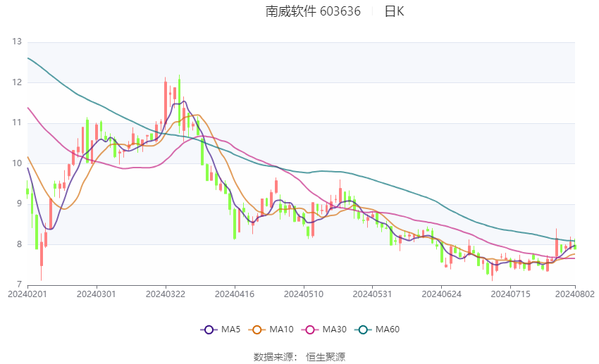The height and width of the screenshot is (364, 599).
Task: Click the y-axis value 8
Action: click(x=19, y=244)
